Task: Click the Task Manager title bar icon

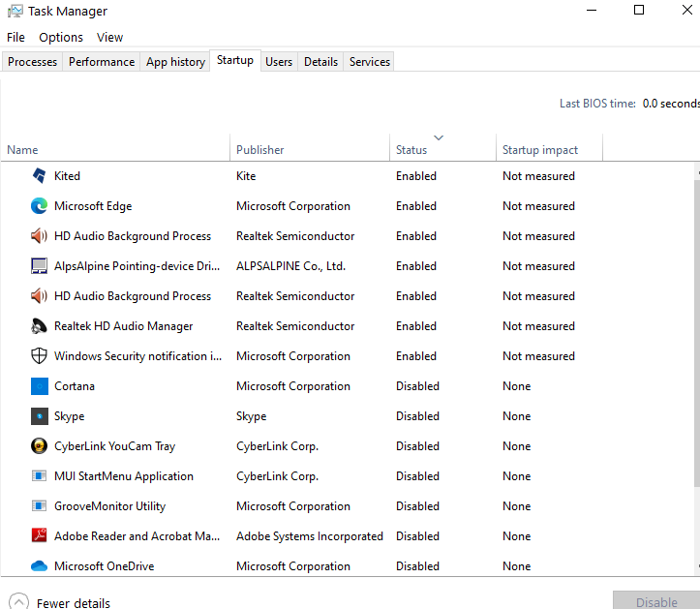Action: click(x=15, y=12)
